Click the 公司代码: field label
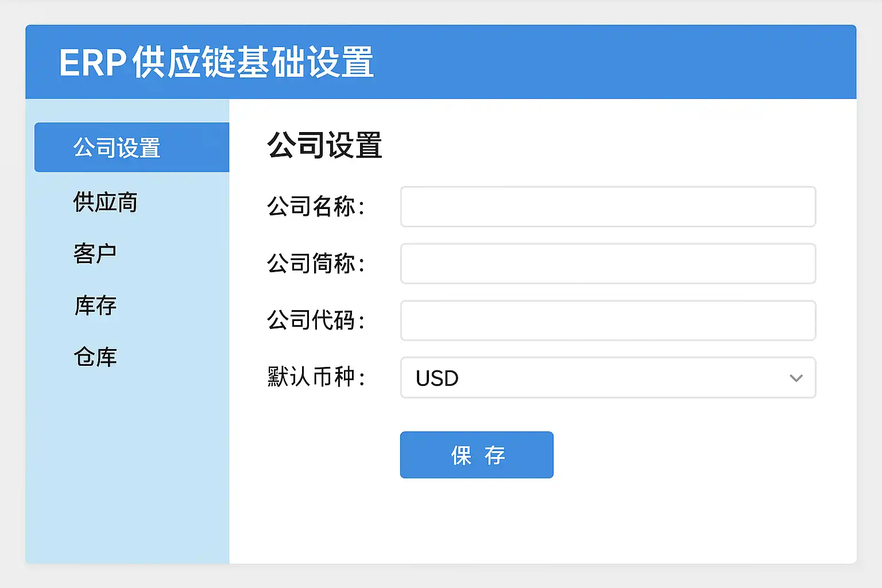Screen dimensions: 882x588 pyautogui.click(x=316, y=320)
